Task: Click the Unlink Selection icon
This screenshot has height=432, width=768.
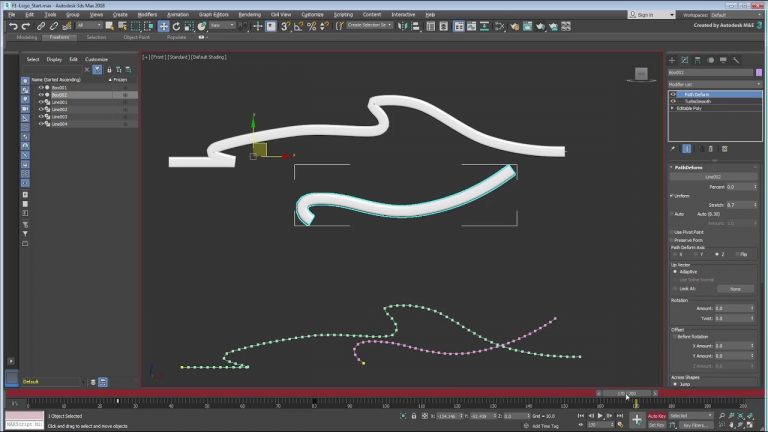Action: pos(54,26)
